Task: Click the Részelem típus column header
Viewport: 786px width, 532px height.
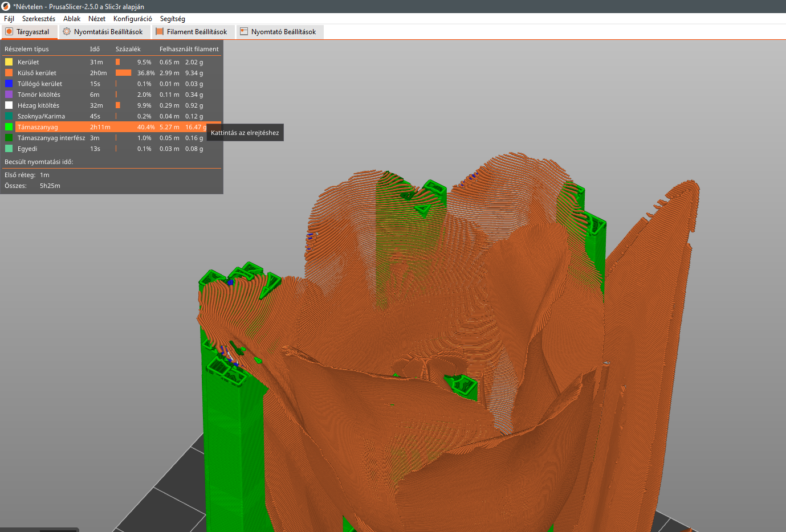Action: pyautogui.click(x=27, y=49)
